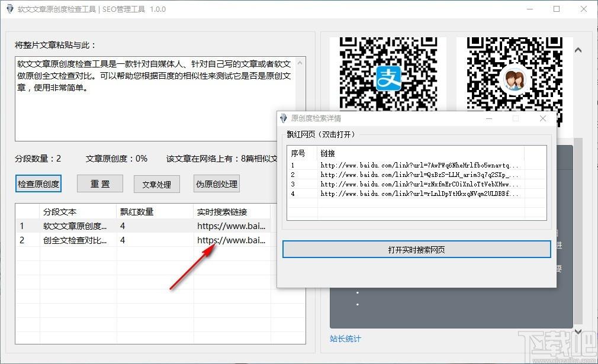Click the main window app icon

pyautogui.click(x=9, y=9)
